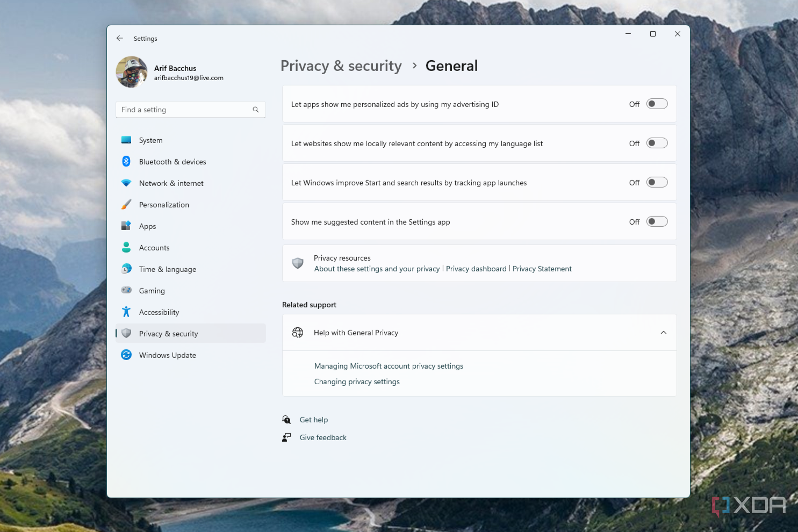
Task: Toggle locally relevant content language list switch
Action: (x=657, y=143)
